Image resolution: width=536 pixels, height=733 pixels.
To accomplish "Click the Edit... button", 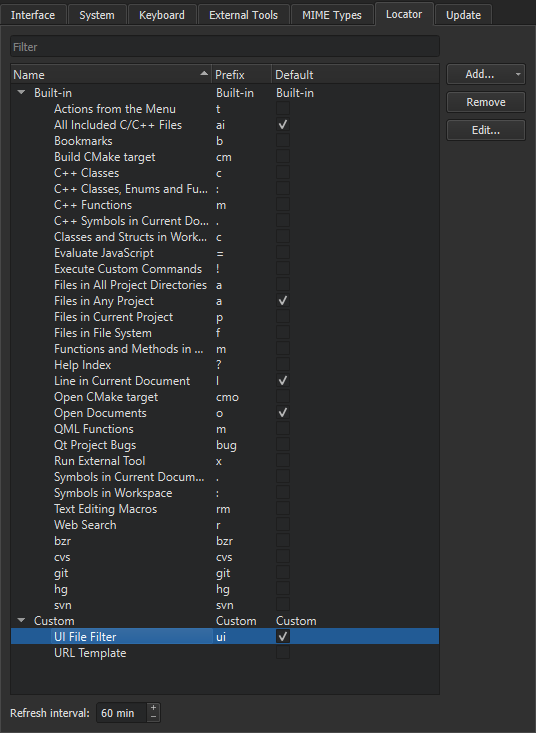I will [486, 130].
